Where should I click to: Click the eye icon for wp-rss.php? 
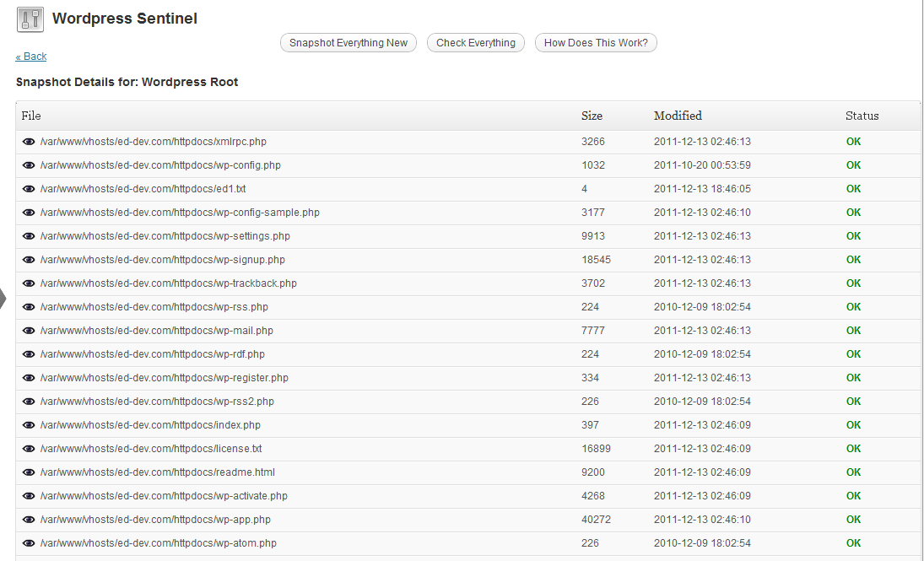tap(29, 307)
